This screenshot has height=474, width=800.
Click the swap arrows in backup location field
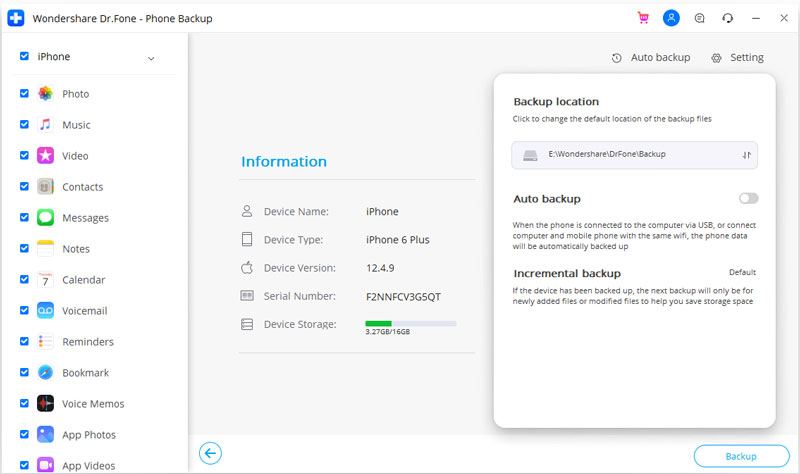point(746,155)
